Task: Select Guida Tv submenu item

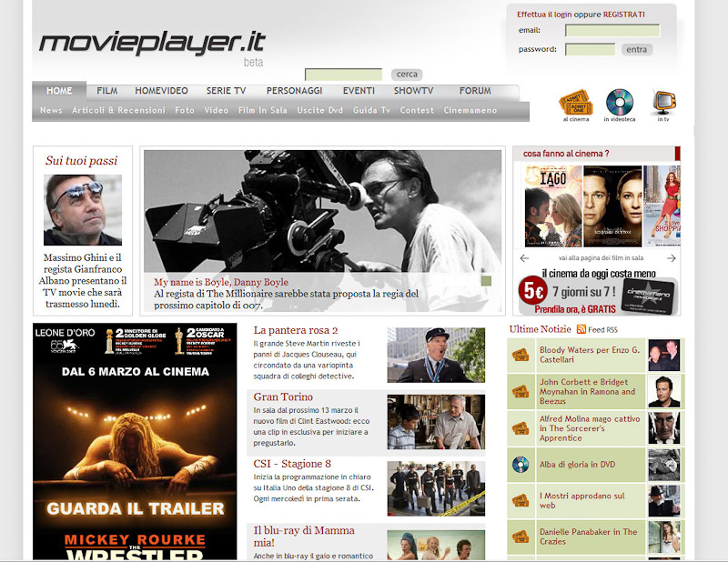Action: [371, 110]
